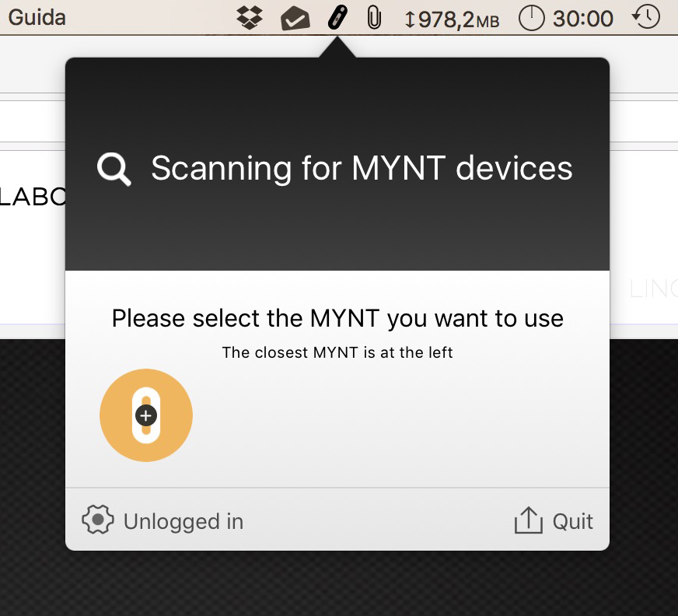Click the Dropbox menu bar icon
678x616 pixels.
click(x=250, y=17)
